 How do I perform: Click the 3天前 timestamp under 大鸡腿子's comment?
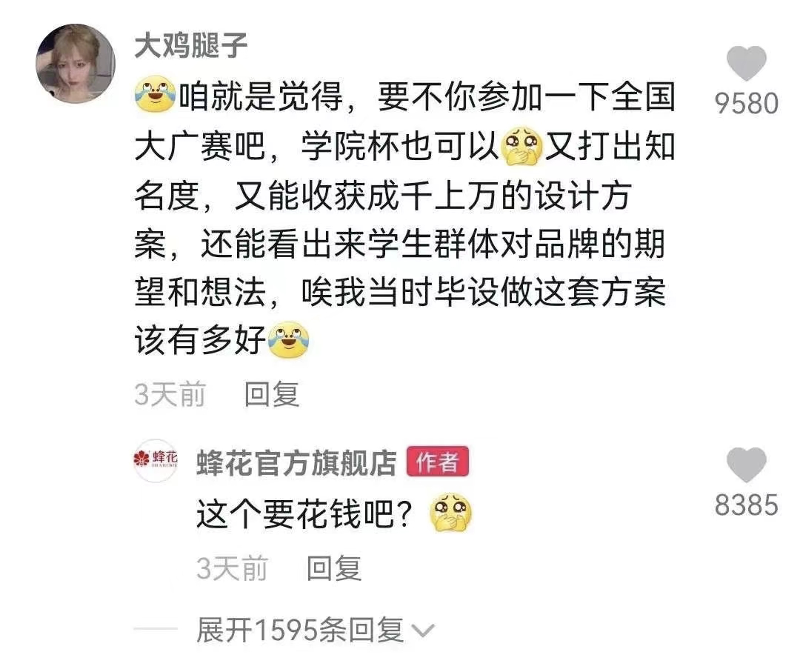tap(170, 394)
